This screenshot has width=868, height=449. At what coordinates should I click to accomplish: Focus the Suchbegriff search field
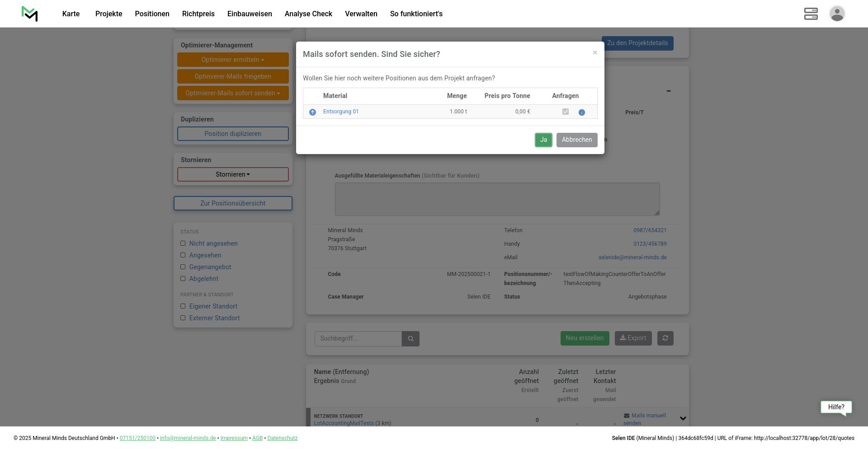coord(358,339)
